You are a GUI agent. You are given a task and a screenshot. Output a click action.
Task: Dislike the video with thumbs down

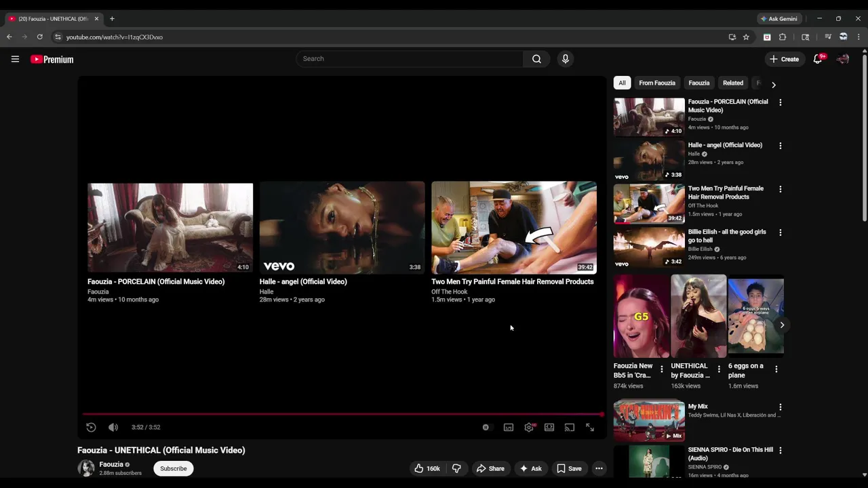456,468
